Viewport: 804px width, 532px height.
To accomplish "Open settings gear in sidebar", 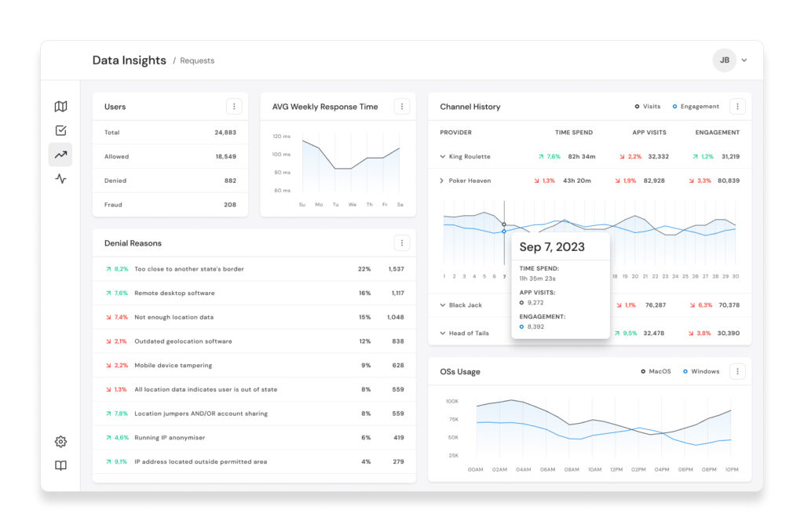I will coord(60,441).
